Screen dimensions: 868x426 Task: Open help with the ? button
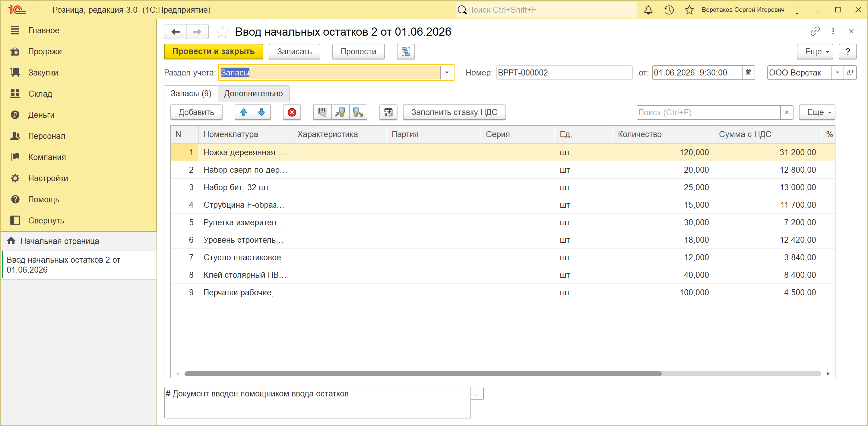click(x=847, y=52)
